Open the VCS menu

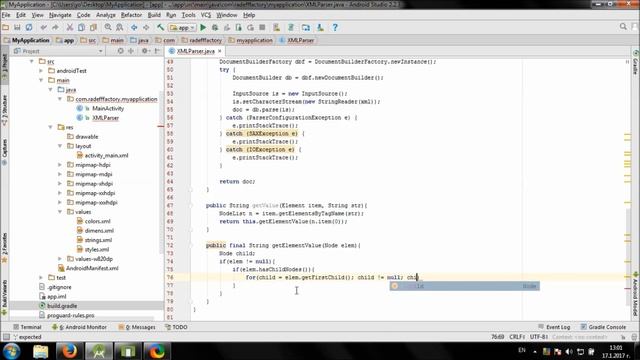click(206, 15)
